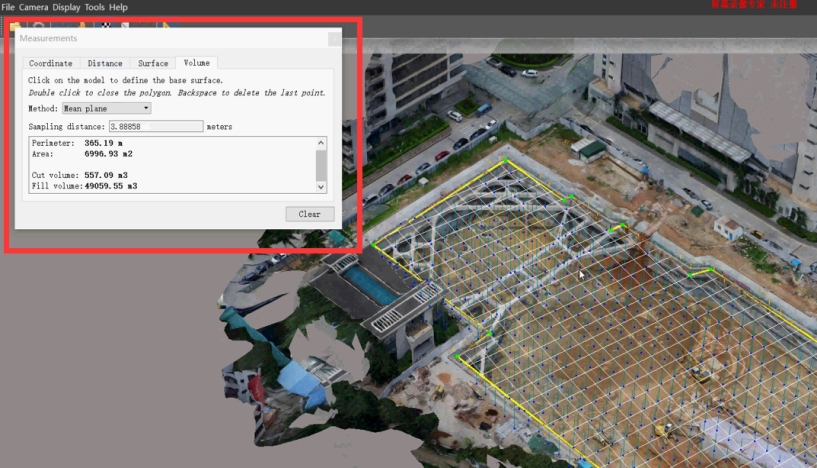This screenshot has width=817, height=468.
Task: Click the results box scrollbar thumb
Action: [x=321, y=165]
